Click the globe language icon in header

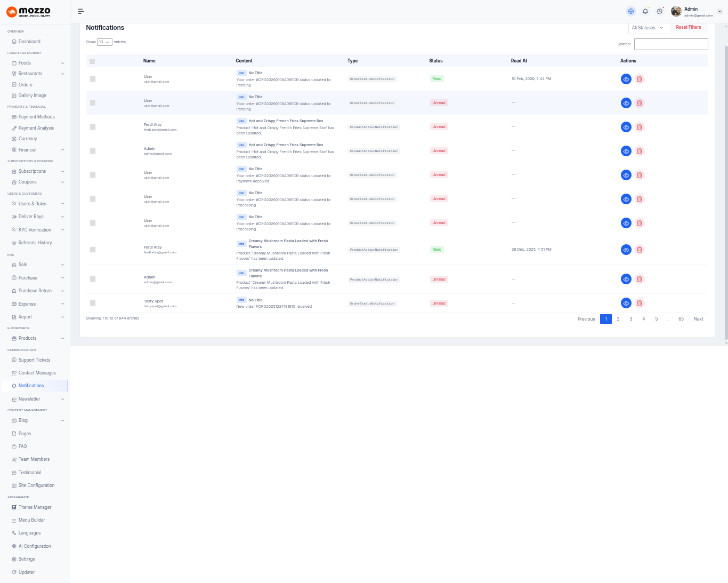coord(631,11)
